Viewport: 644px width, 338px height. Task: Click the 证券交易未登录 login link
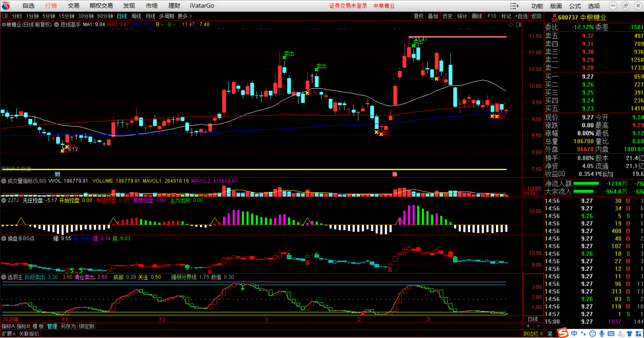click(348, 6)
